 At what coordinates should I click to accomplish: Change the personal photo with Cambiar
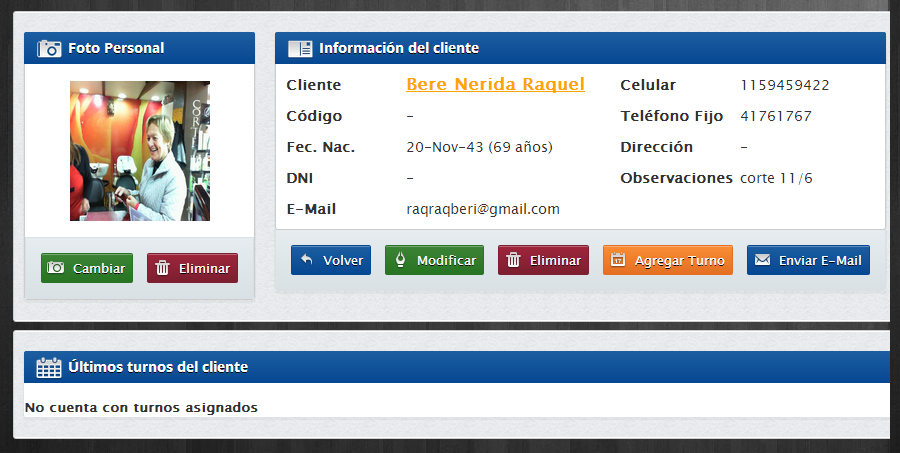[87, 268]
